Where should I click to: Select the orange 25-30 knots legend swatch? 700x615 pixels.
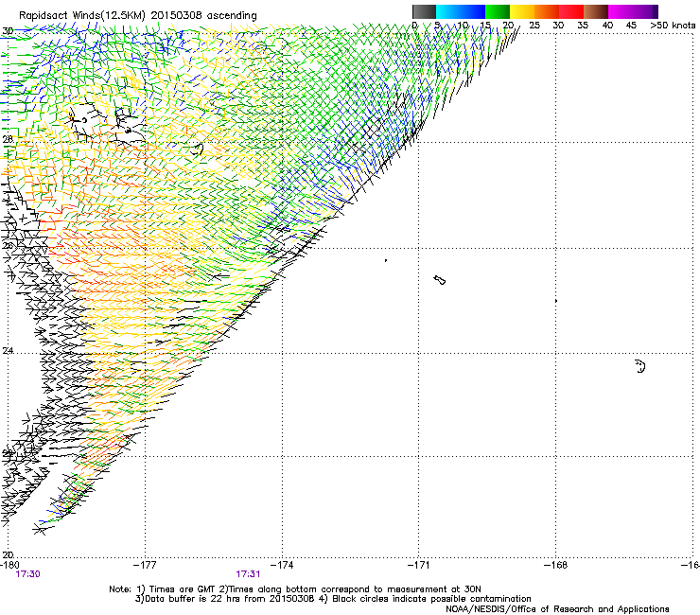547,11
